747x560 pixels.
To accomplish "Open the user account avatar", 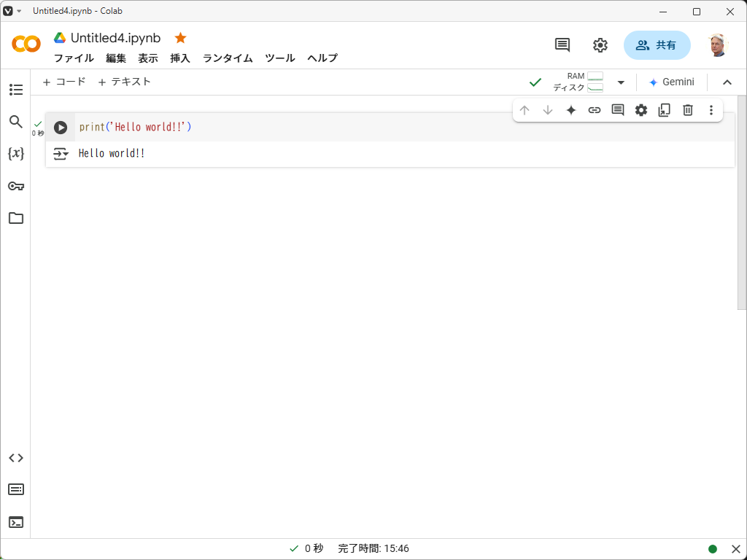I will (x=717, y=45).
